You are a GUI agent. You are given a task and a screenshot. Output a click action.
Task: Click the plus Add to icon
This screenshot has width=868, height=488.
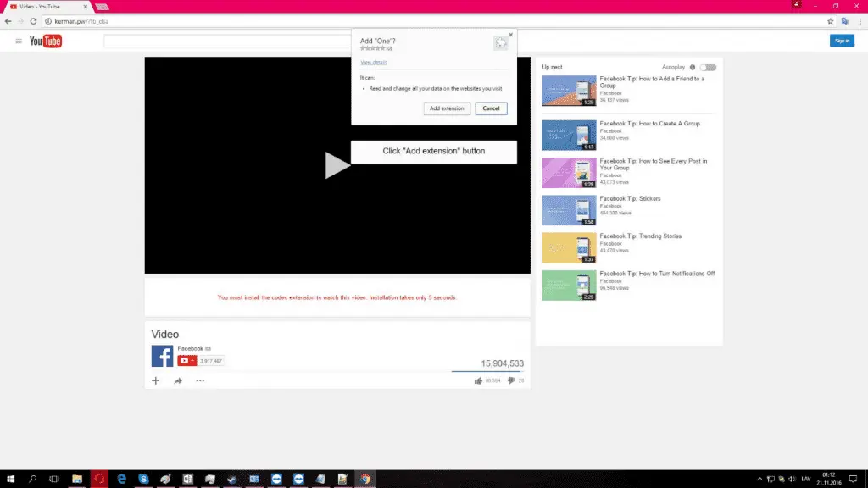point(155,381)
